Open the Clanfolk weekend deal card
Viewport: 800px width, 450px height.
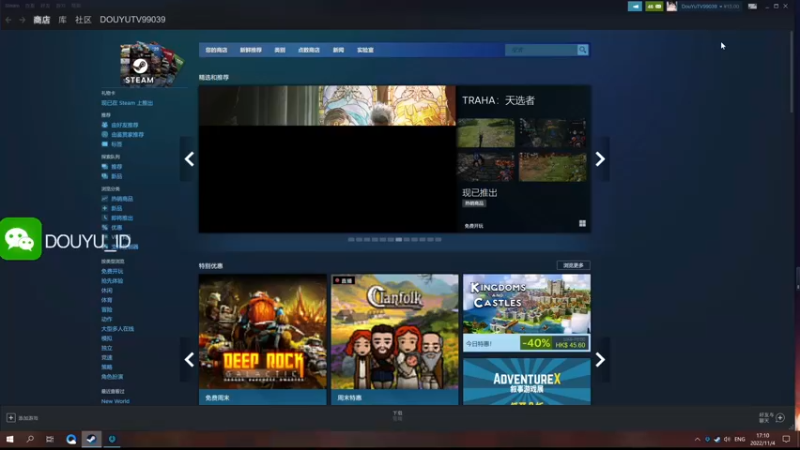tap(394, 340)
